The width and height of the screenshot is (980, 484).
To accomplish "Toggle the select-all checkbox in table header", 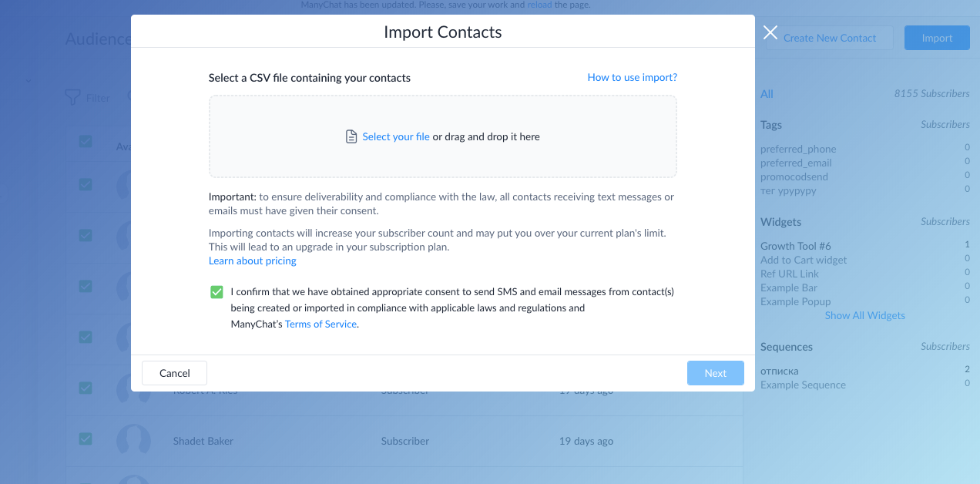I will [86, 141].
